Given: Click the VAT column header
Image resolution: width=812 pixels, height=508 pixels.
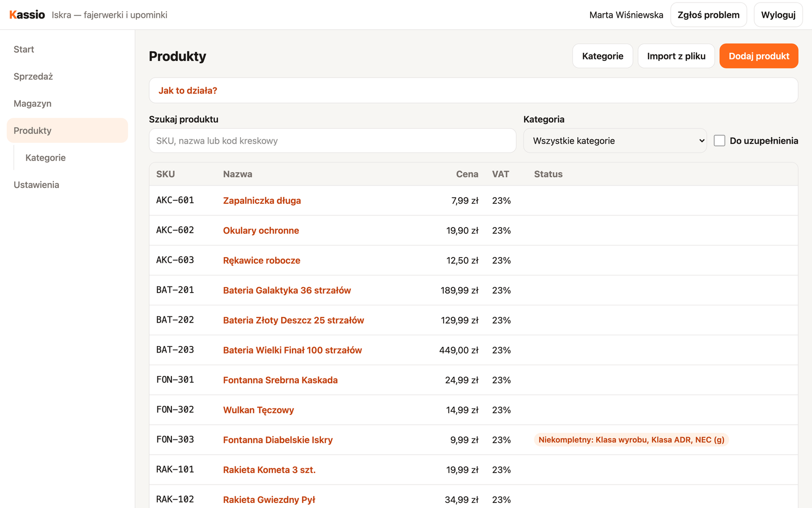Looking at the screenshot, I should 500,174.
